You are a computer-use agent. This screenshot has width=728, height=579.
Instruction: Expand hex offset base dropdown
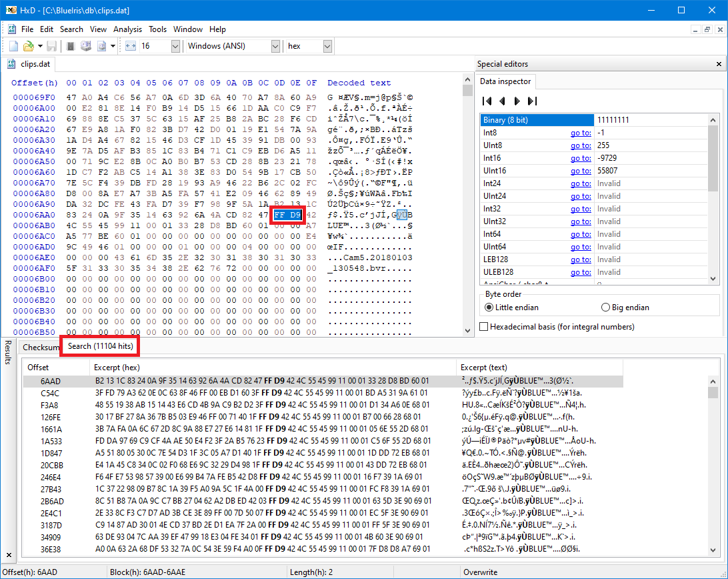click(327, 46)
